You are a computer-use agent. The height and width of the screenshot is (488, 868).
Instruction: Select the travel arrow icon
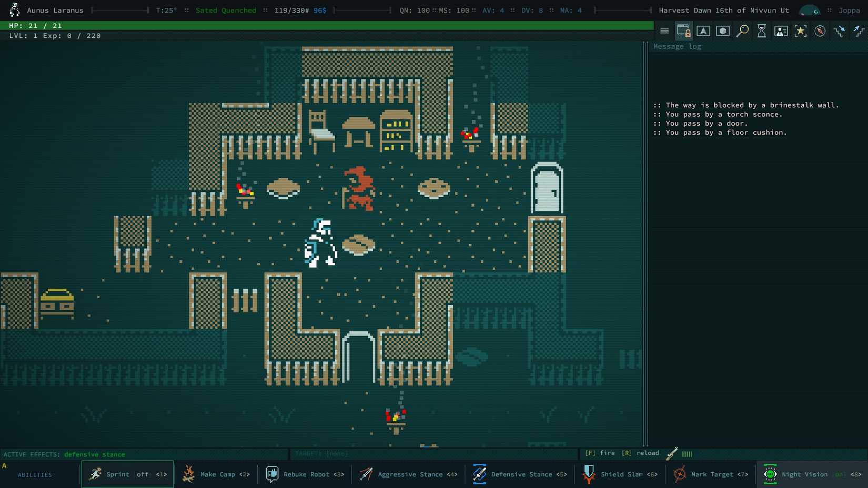(703, 30)
